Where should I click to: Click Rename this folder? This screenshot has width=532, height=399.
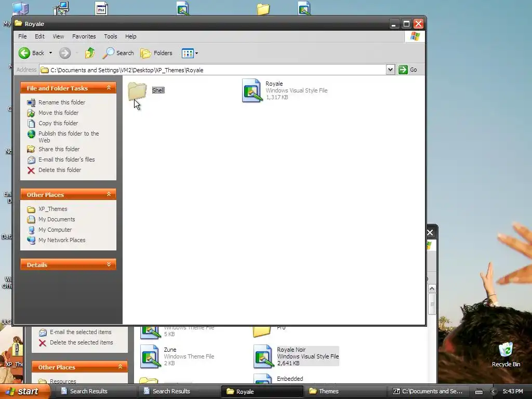[62, 102]
